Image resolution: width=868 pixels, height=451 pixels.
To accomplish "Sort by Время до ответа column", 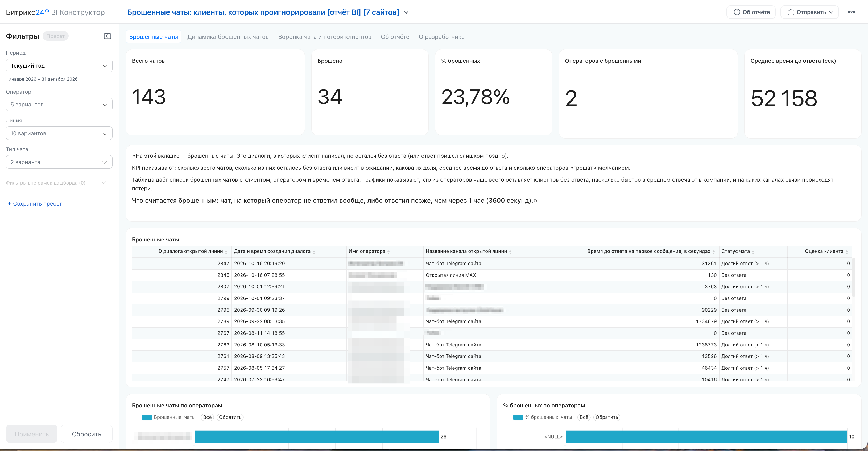I will (x=713, y=252).
